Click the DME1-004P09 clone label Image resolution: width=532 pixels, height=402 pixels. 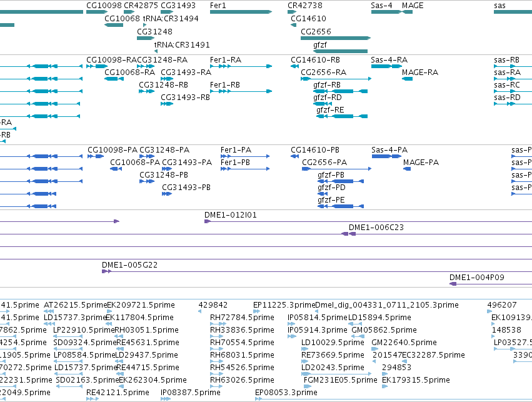477,278
